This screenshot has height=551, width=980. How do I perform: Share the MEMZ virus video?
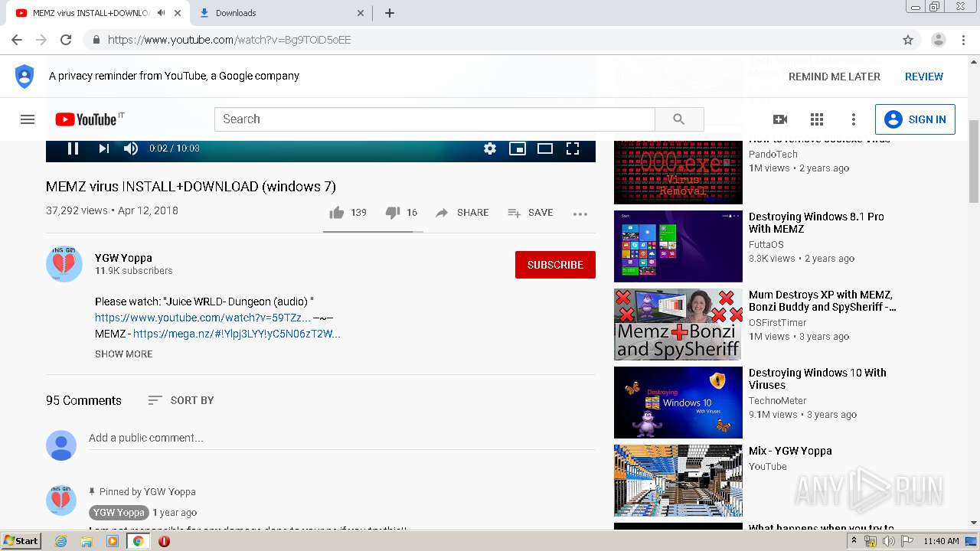462,213
